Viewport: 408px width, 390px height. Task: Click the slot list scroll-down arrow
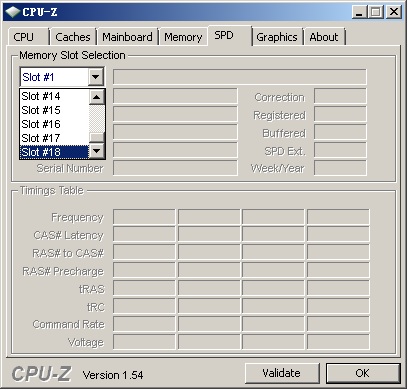[x=97, y=151]
